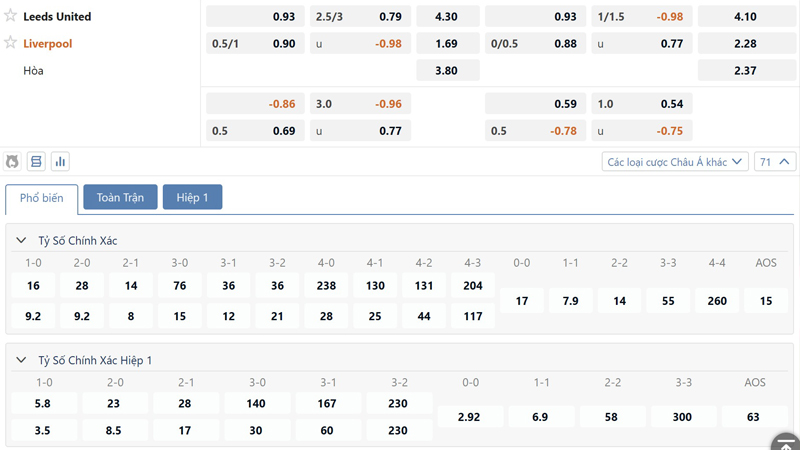Viewport: 800px width, 450px height.
Task: Pick the Leeds United 1X2 odds 4.30
Action: (x=447, y=17)
